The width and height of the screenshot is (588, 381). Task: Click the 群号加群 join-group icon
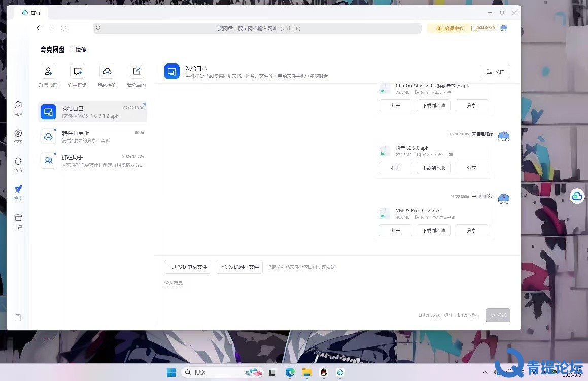click(x=48, y=71)
